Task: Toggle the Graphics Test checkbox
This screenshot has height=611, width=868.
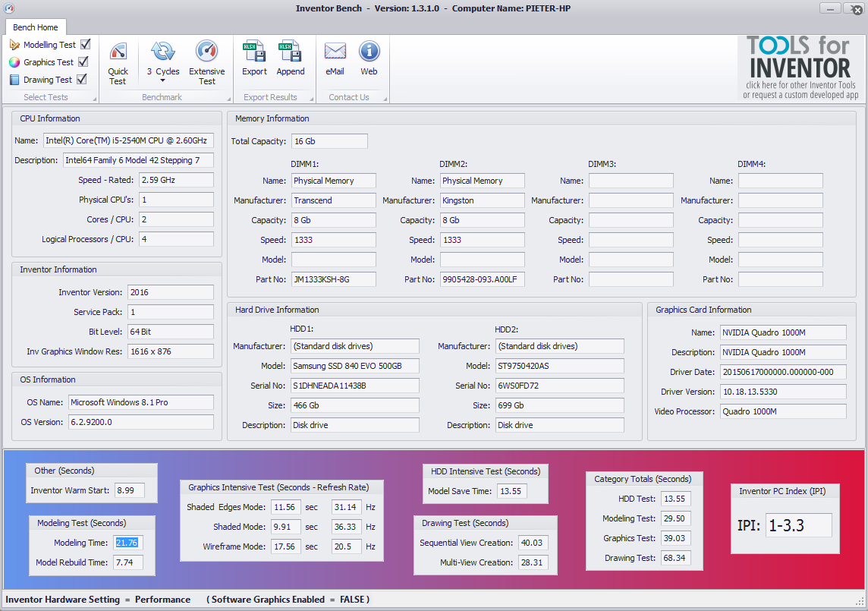Action: coord(83,61)
